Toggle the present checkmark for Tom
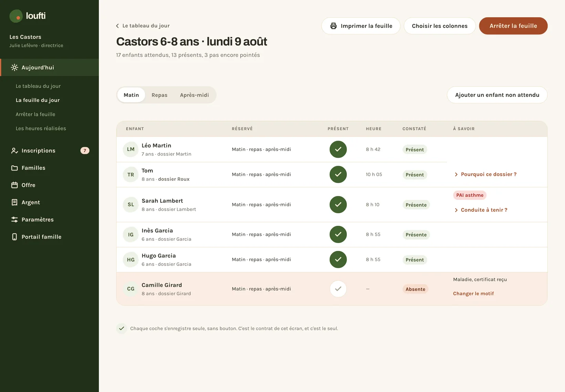565x392 pixels. coord(338,174)
